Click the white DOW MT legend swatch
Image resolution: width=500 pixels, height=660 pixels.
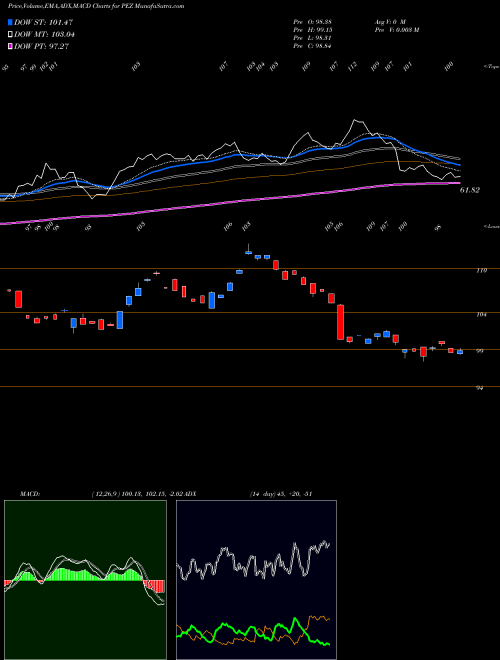tap(11, 35)
